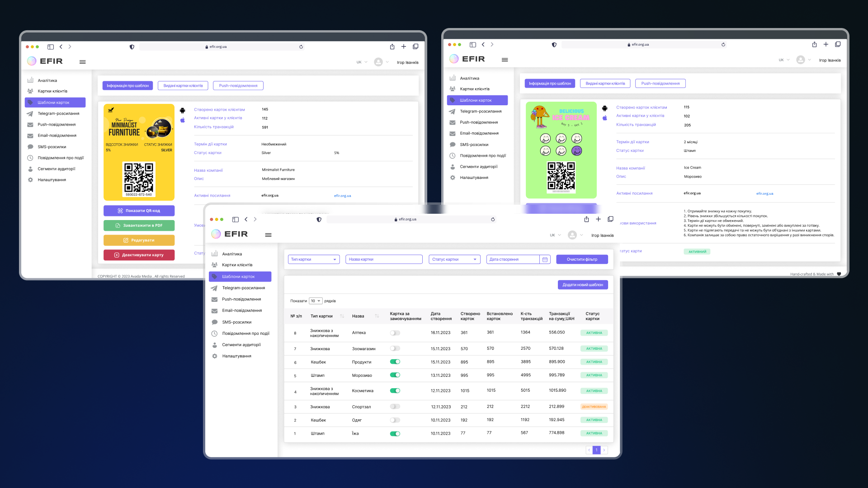Toggle default card for Аптека row
The height and width of the screenshot is (488, 868).
(x=395, y=333)
